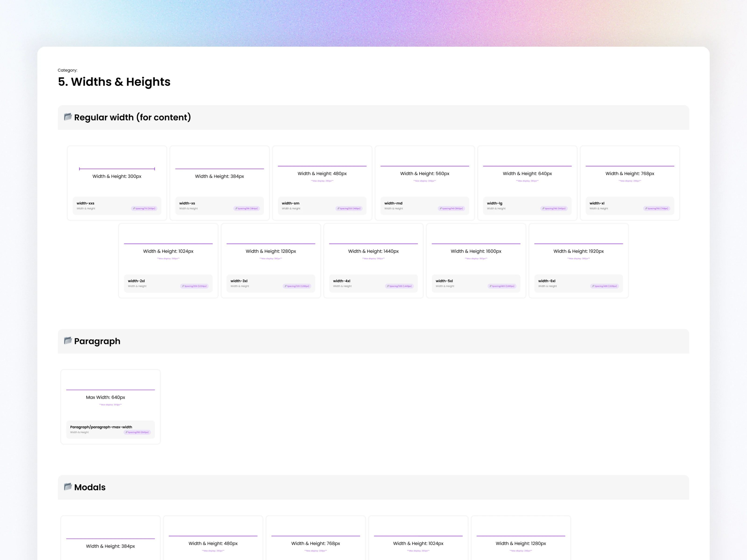Screen dimensions: 747x560
Task: Click folder icon next to Paragraph heading
Action: coord(68,341)
